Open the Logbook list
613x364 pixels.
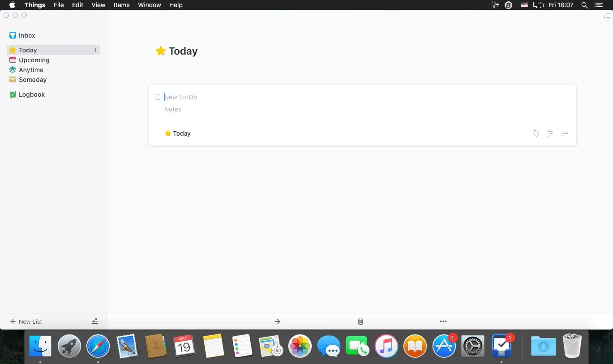(31, 94)
